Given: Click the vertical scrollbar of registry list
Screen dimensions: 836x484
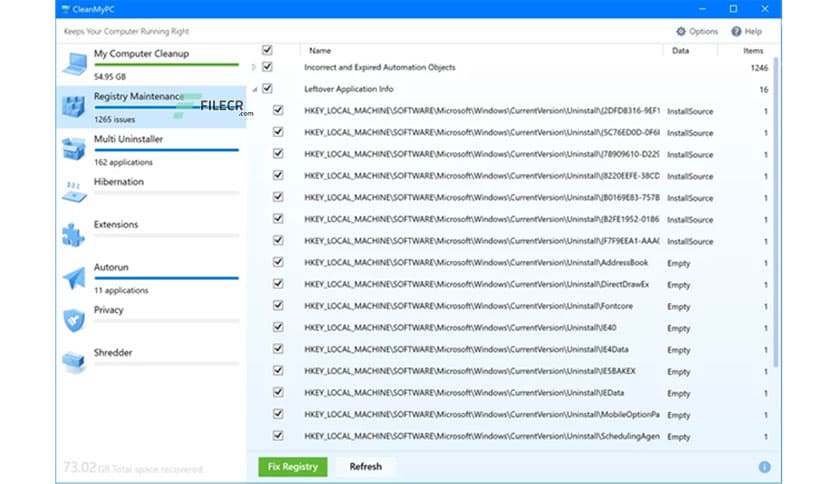Looking at the screenshot, I should tap(776, 212).
